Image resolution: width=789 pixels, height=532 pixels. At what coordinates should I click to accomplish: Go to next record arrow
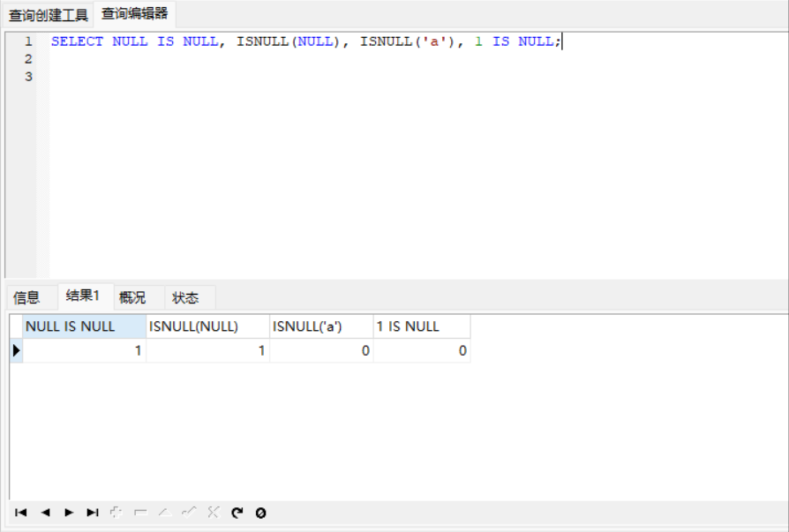(69, 513)
